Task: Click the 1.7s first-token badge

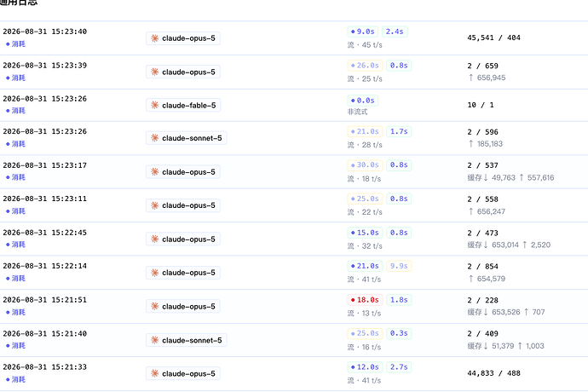Action: (x=399, y=131)
